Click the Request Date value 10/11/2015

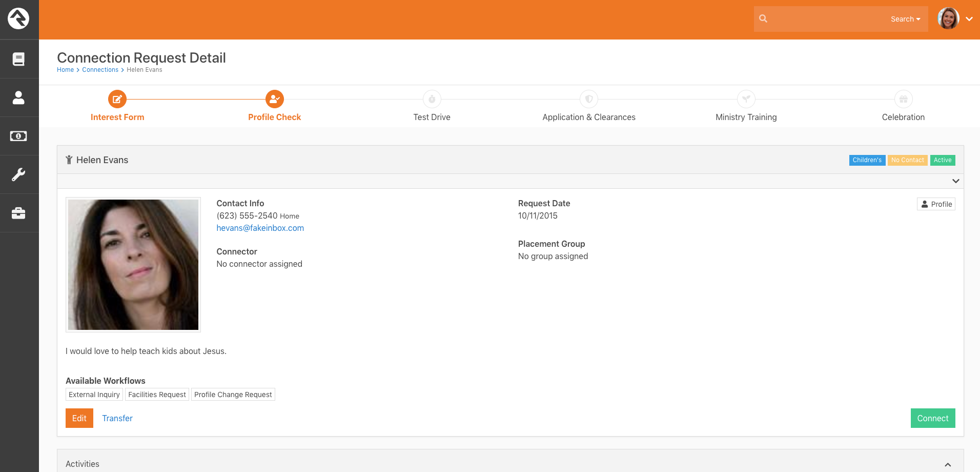[538, 215]
